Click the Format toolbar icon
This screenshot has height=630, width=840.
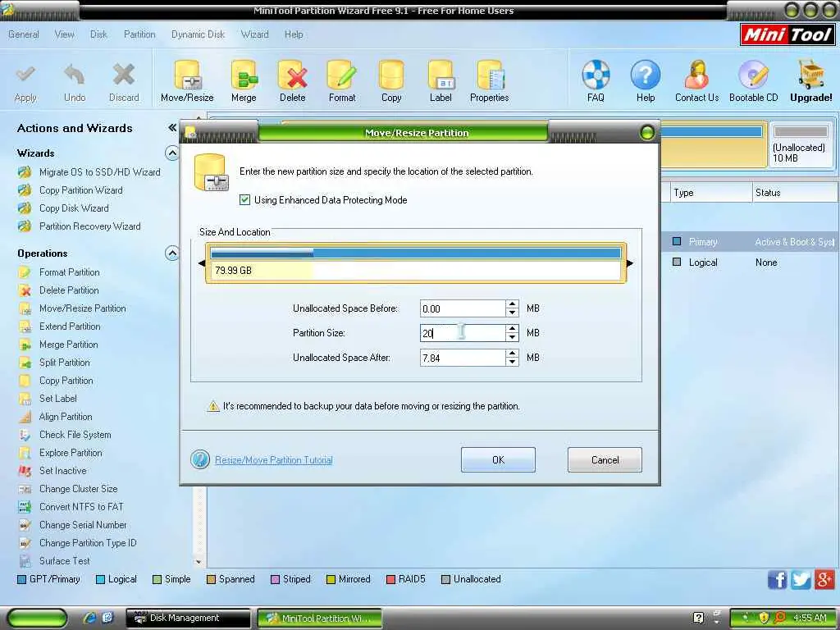click(x=342, y=75)
